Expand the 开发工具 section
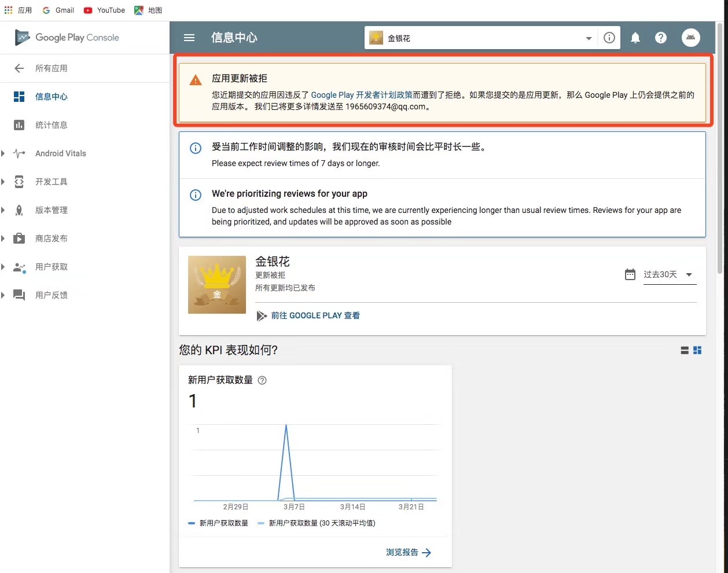Screen dimensions: 728x573 pyautogui.click(x=3, y=182)
